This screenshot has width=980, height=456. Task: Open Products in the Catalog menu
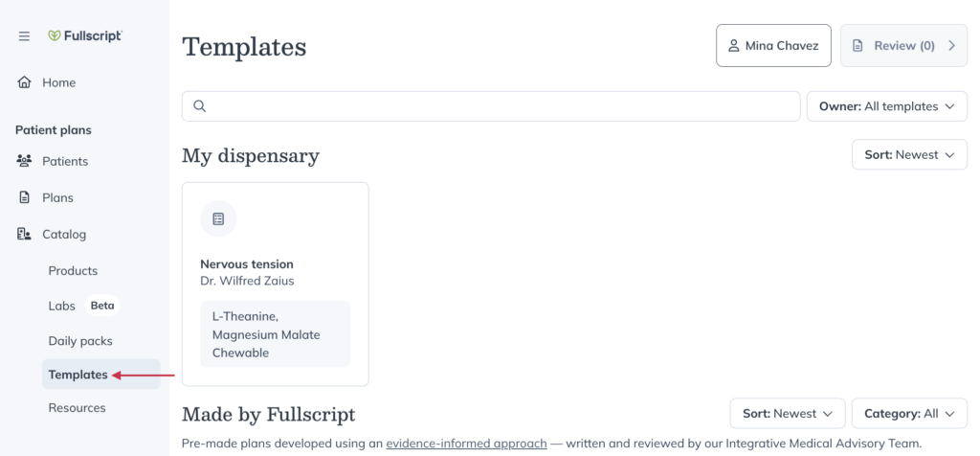73,271
